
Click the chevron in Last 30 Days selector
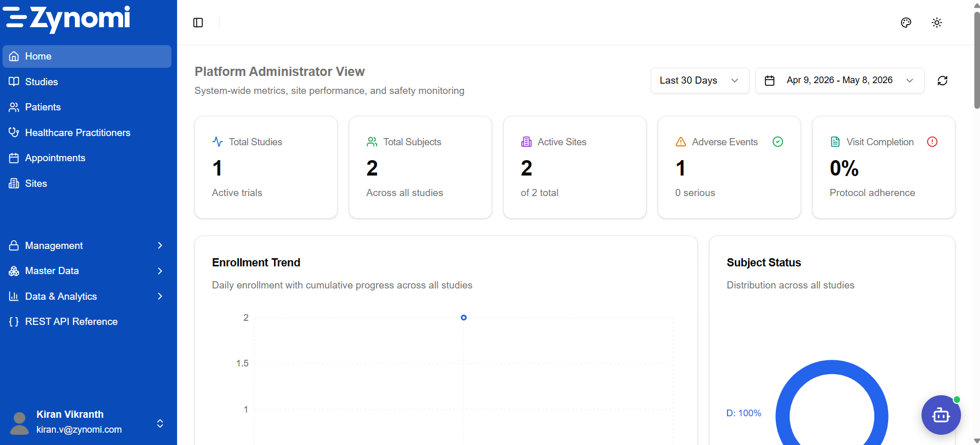[x=735, y=81]
